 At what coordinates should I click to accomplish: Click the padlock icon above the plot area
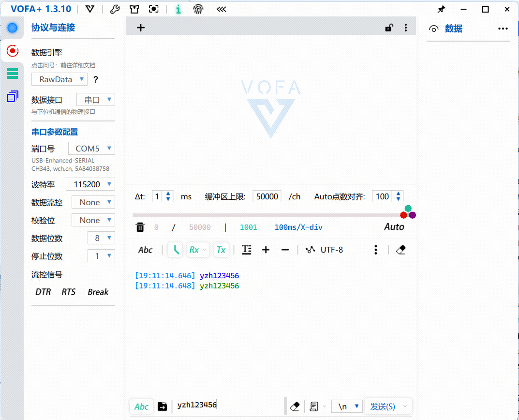click(x=389, y=28)
